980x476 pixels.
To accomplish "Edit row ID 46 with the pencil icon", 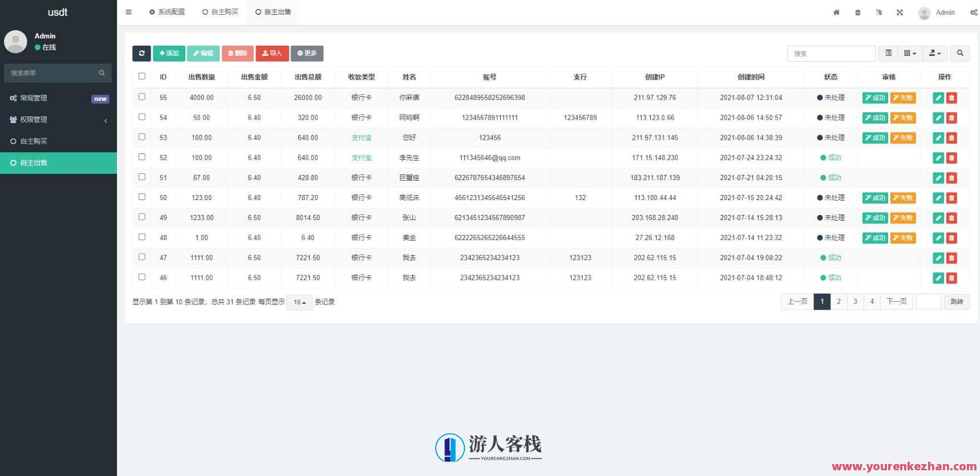I will [938, 278].
